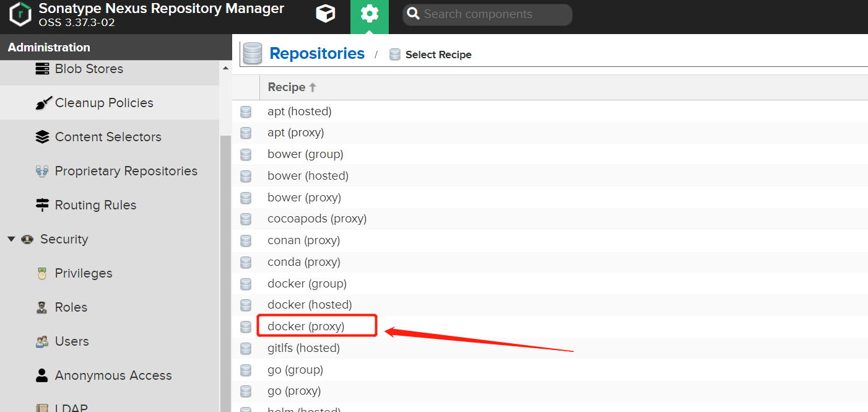Select the docker (group) recipe
Image resolution: width=868 pixels, height=412 pixels.
[x=307, y=284]
